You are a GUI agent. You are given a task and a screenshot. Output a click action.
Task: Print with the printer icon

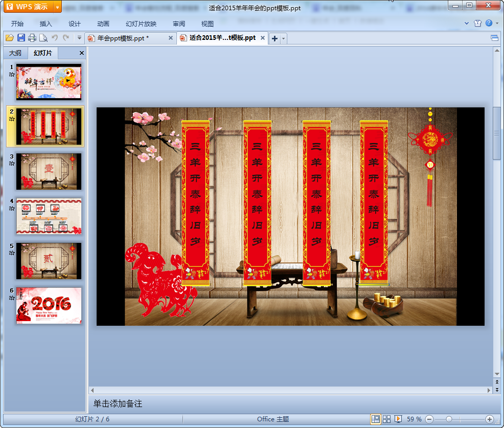[x=32, y=38]
